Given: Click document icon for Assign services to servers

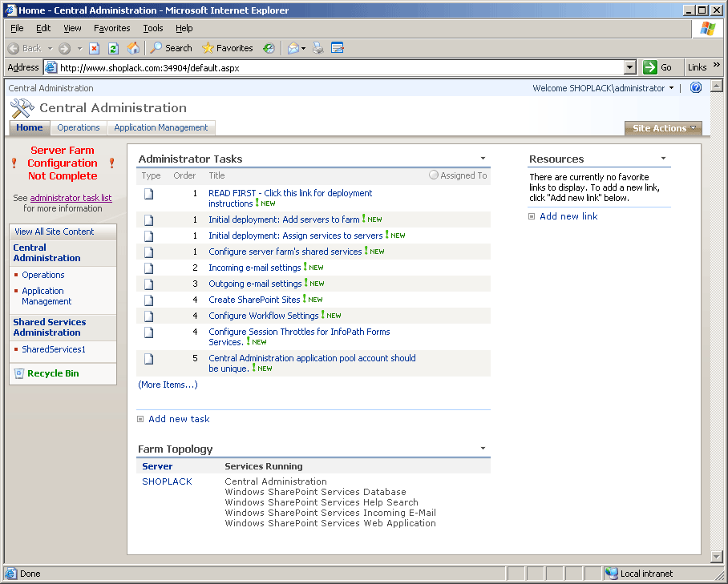Looking at the screenshot, I should pos(148,236).
